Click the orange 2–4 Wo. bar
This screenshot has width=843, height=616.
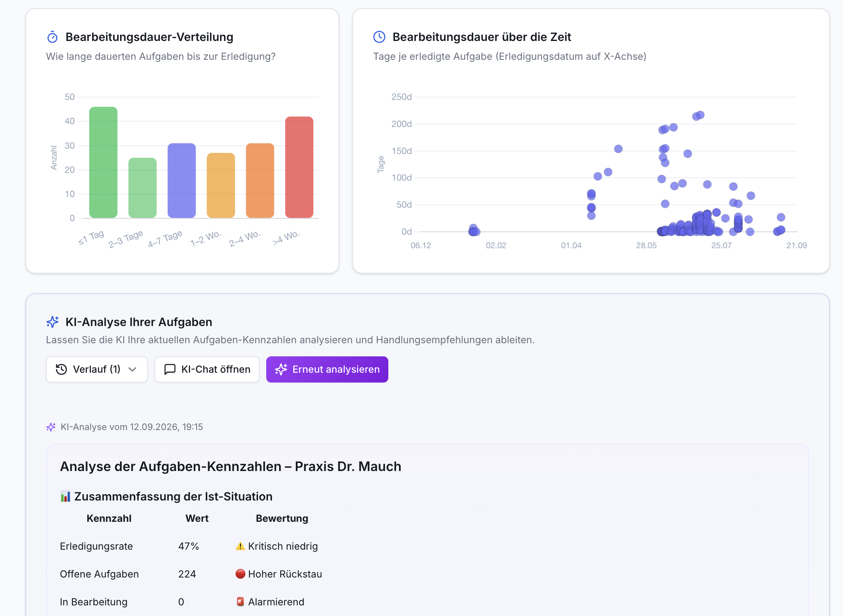[260, 180]
